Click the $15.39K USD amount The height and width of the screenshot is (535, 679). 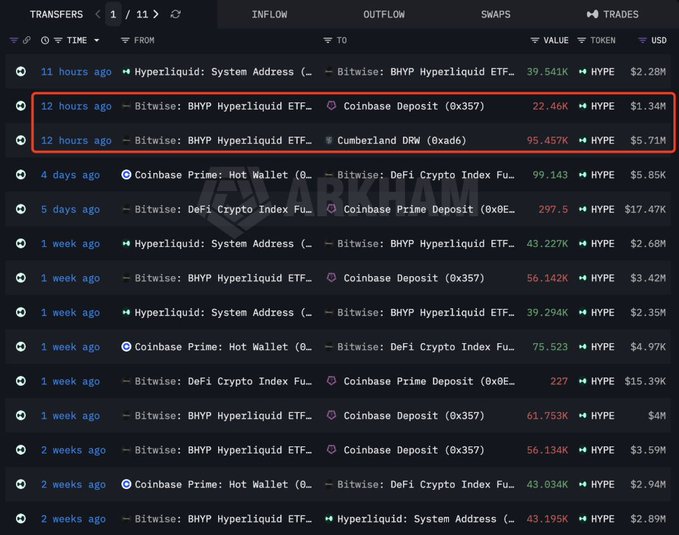pos(645,382)
